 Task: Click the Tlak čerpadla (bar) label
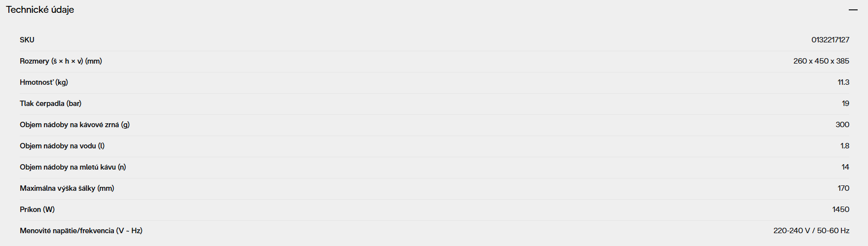[x=50, y=104]
